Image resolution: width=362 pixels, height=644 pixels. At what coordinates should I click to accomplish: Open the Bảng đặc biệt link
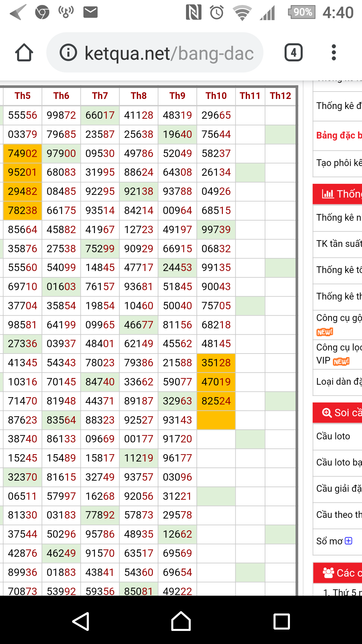pos(339,136)
